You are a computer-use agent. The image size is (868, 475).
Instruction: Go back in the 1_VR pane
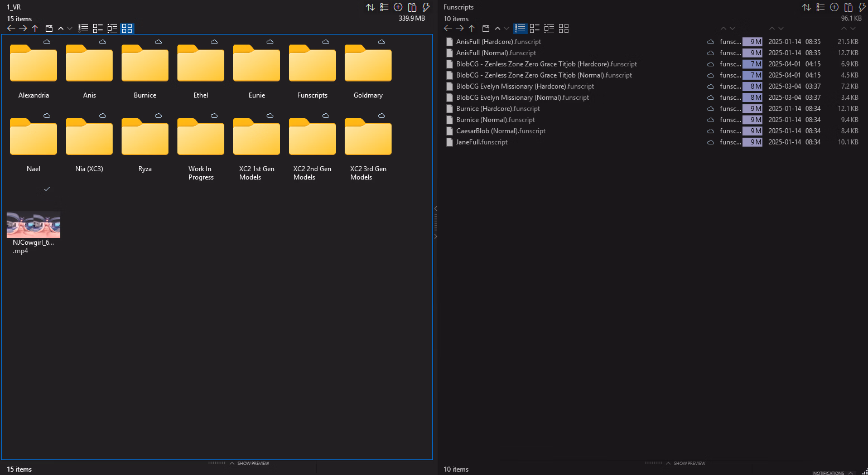pos(11,28)
